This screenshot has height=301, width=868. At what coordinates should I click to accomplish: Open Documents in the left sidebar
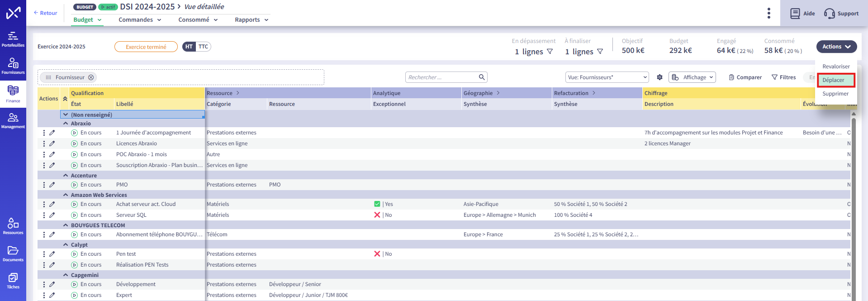point(13,253)
